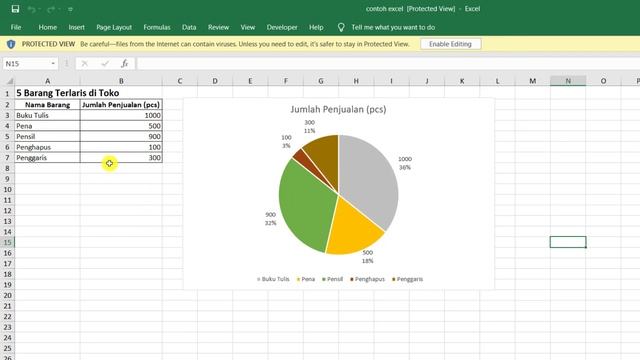The height and width of the screenshot is (360, 640).
Task: Select the Page Layout tab
Action: (114, 27)
